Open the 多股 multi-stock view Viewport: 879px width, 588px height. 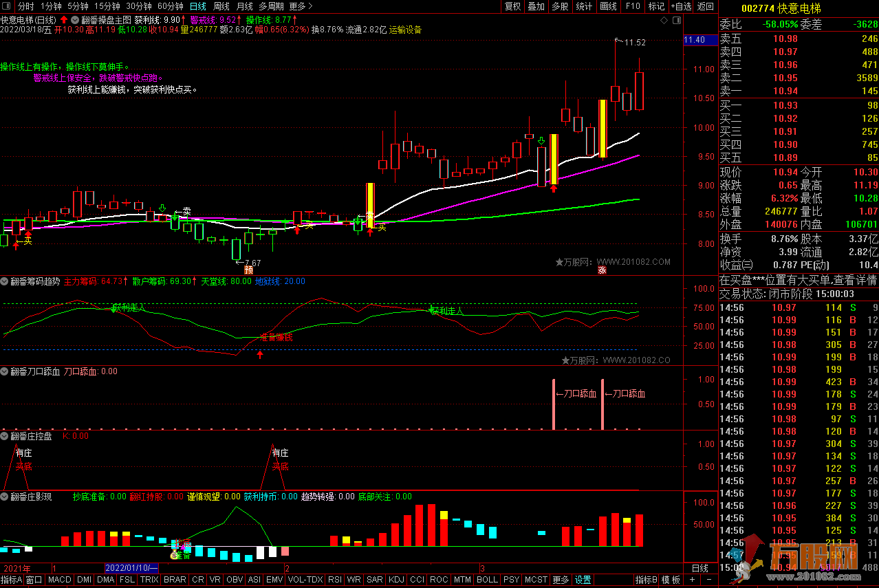560,6
